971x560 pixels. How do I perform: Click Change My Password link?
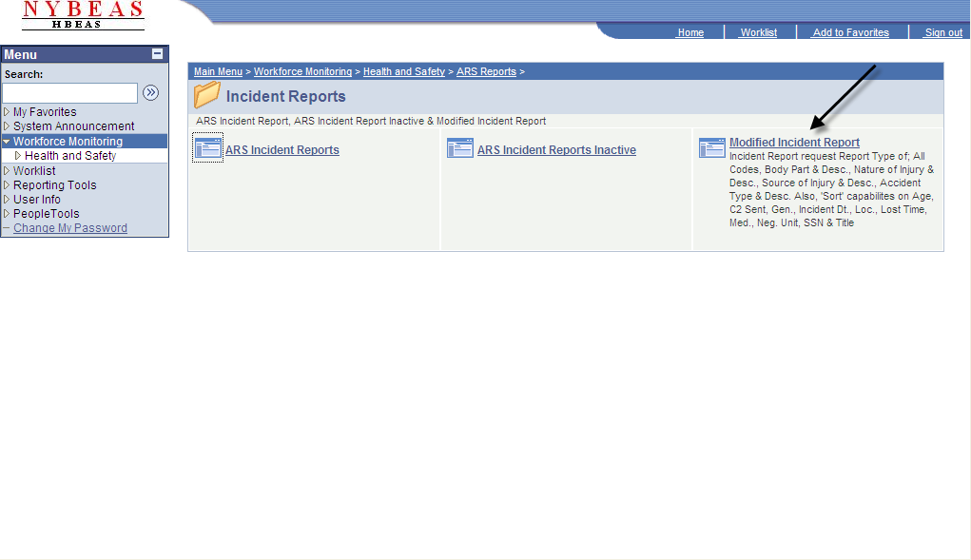click(x=70, y=228)
